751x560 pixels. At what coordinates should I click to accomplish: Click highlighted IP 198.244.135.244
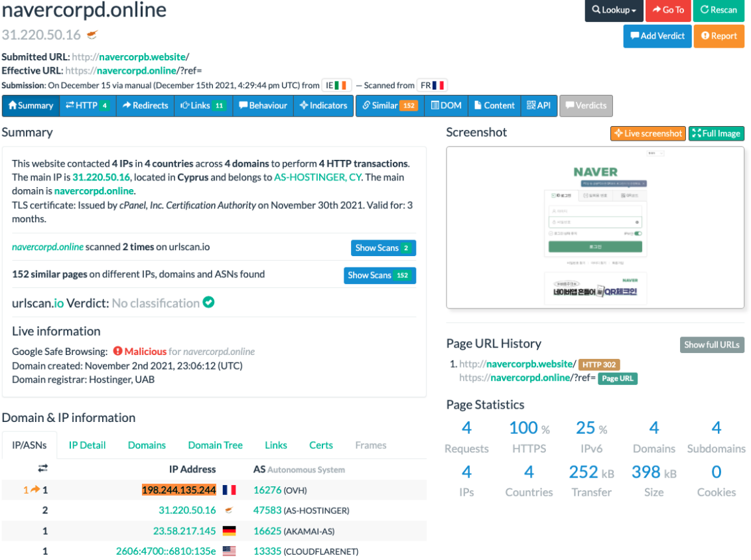(x=179, y=490)
